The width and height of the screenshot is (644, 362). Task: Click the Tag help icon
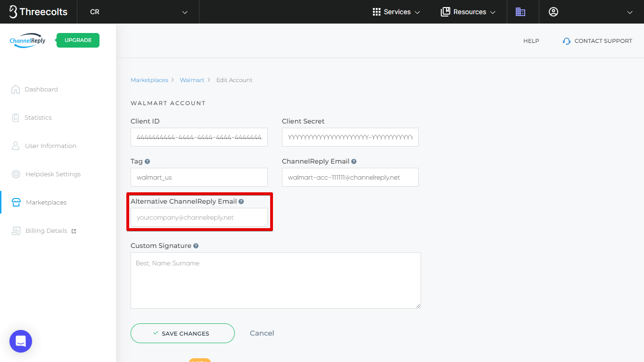[147, 161]
